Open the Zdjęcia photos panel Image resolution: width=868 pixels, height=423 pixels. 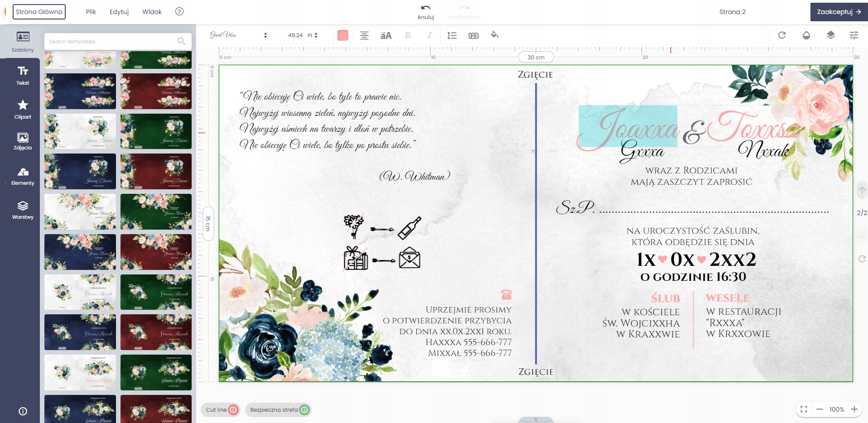click(23, 141)
